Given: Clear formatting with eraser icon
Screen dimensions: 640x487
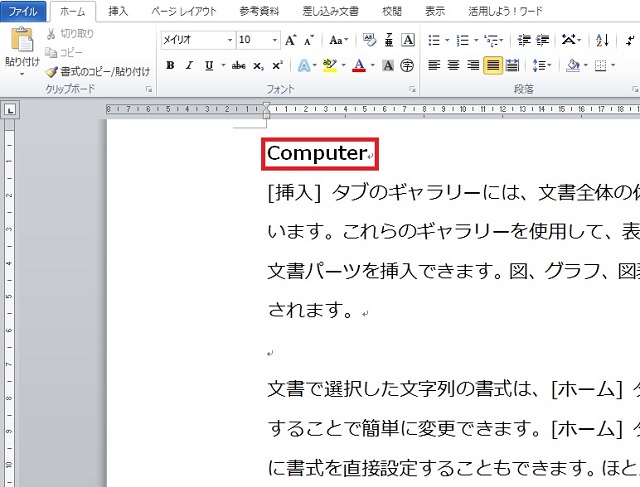Looking at the screenshot, I should pos(369,40).
